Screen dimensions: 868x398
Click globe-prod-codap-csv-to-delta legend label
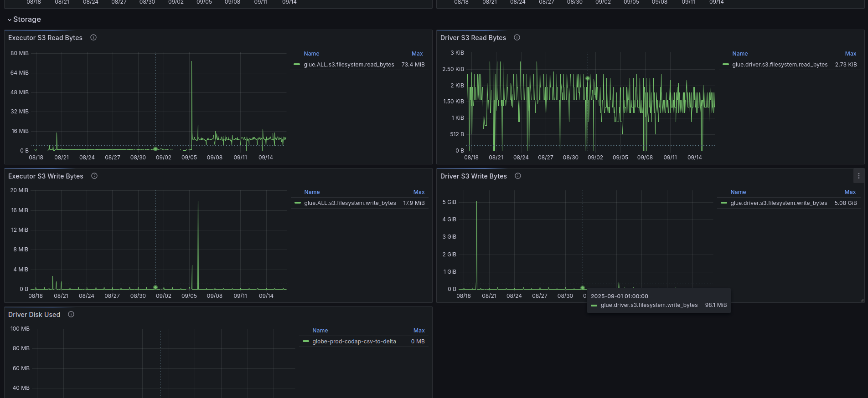point(354,342)
